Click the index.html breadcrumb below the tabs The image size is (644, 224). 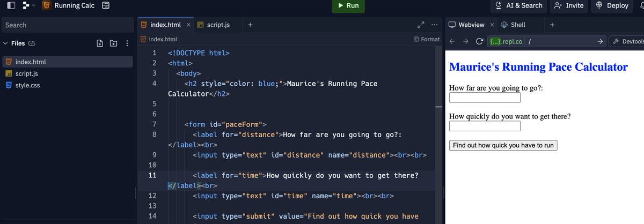pyautogui.click(x=159, y=39)
